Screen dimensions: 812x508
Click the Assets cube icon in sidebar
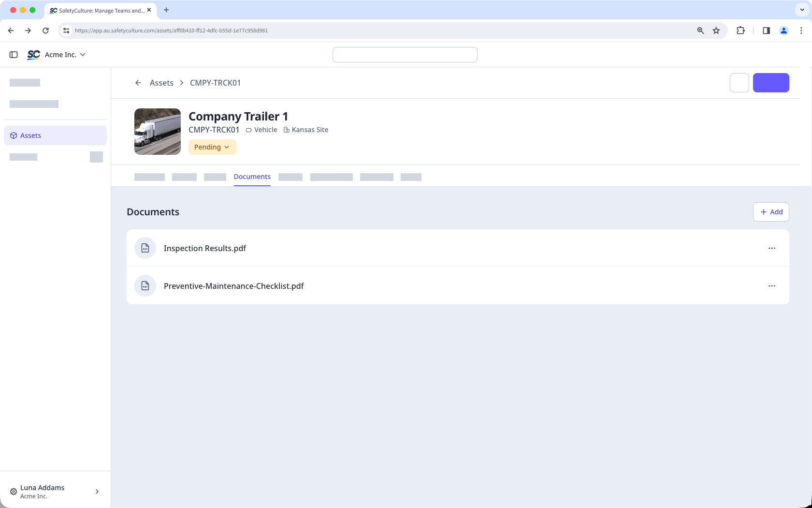click(x=14, y=135)
